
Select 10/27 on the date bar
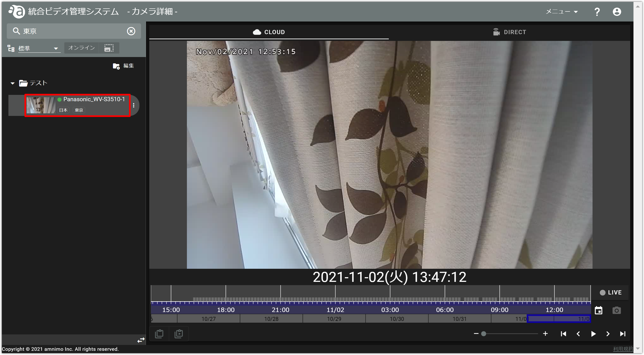point(208,319)
